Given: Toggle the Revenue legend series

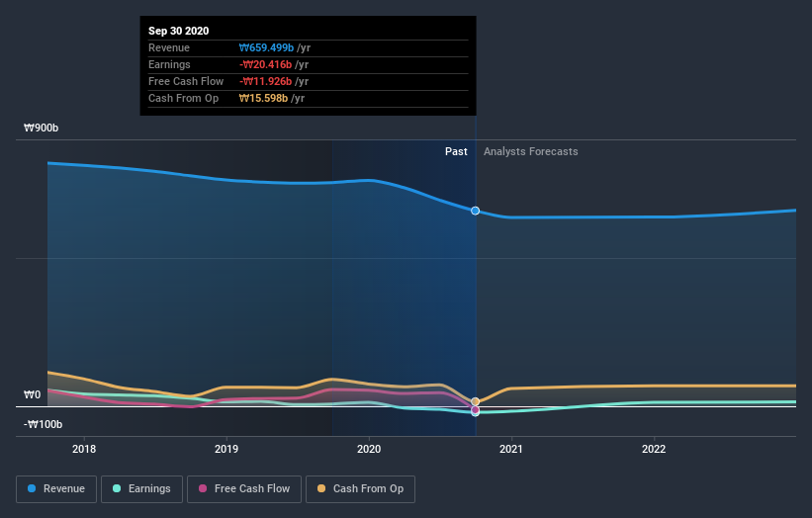Looking at the screenshot, I should click(x=56, y=489).
